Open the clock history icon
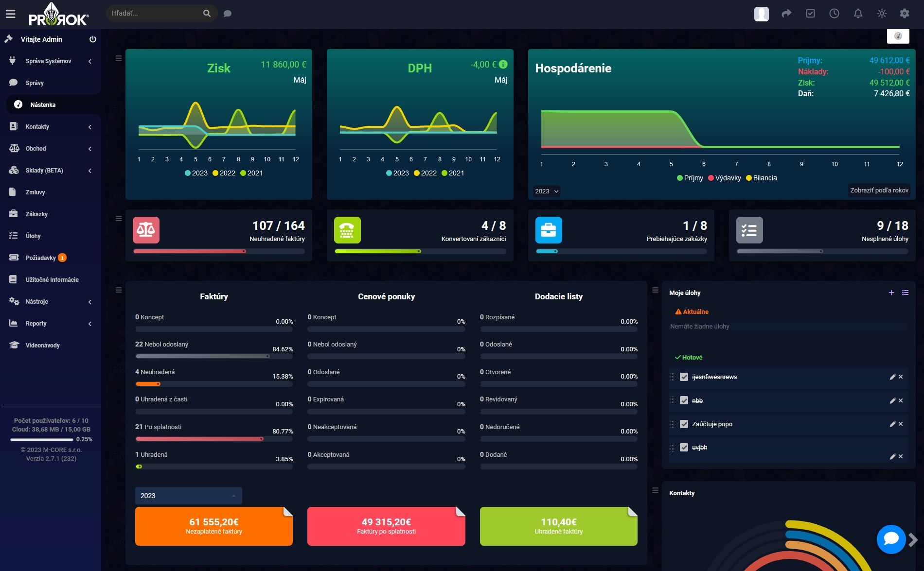 click(834, 14)
